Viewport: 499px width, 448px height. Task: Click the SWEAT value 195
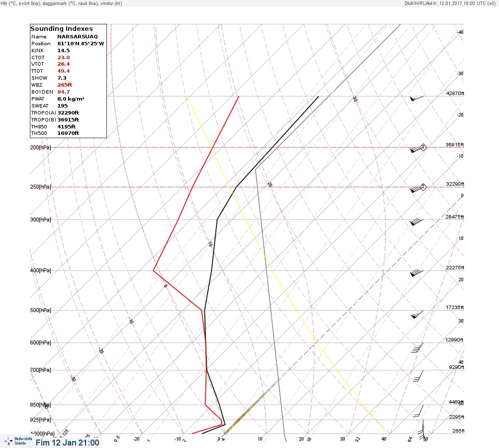[62, 106]
